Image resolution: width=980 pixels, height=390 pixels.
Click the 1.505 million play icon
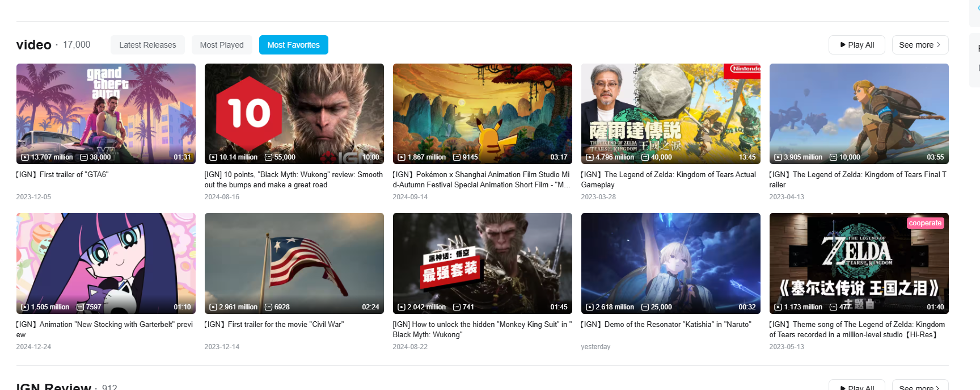point(25,307)
